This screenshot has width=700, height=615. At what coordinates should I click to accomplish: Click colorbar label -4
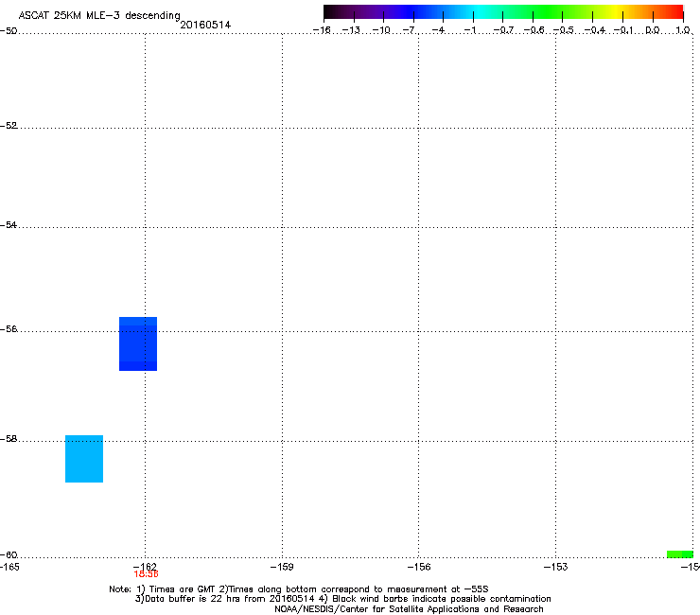point(438,30)
